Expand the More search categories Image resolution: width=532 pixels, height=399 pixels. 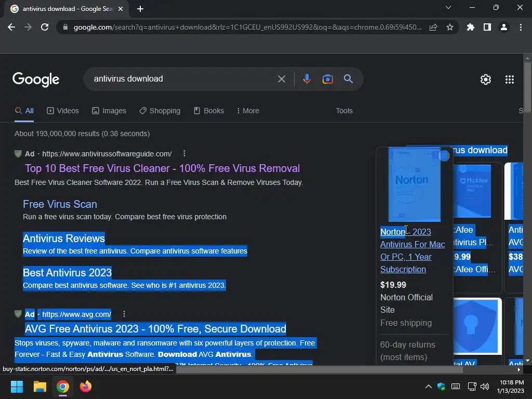pyautogui.click(x=248, y=111)
